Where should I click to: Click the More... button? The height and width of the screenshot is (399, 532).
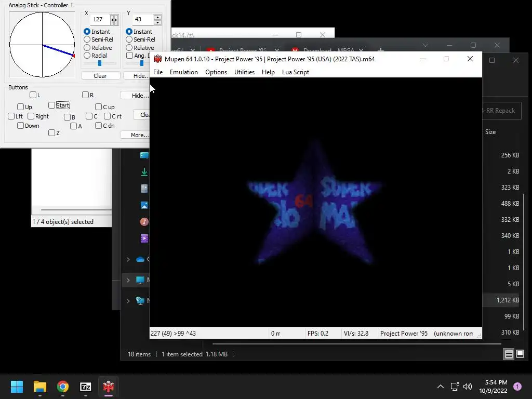[135, 135]
